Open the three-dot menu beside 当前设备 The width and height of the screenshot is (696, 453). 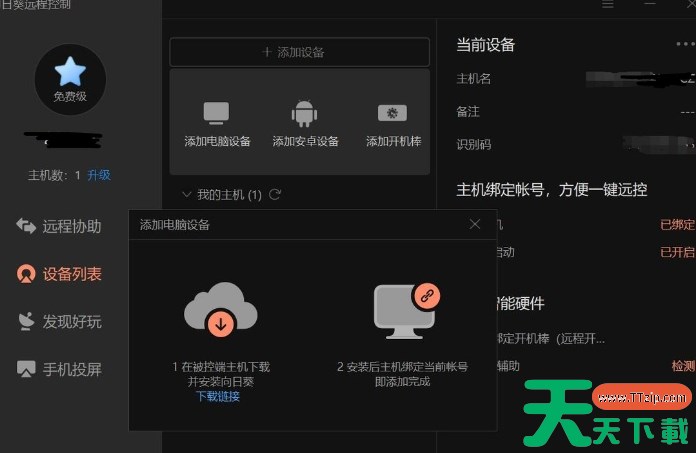point(685,44)
